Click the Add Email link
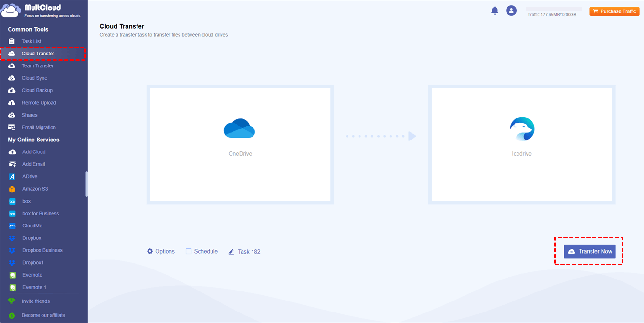 [x=34, y=164]
